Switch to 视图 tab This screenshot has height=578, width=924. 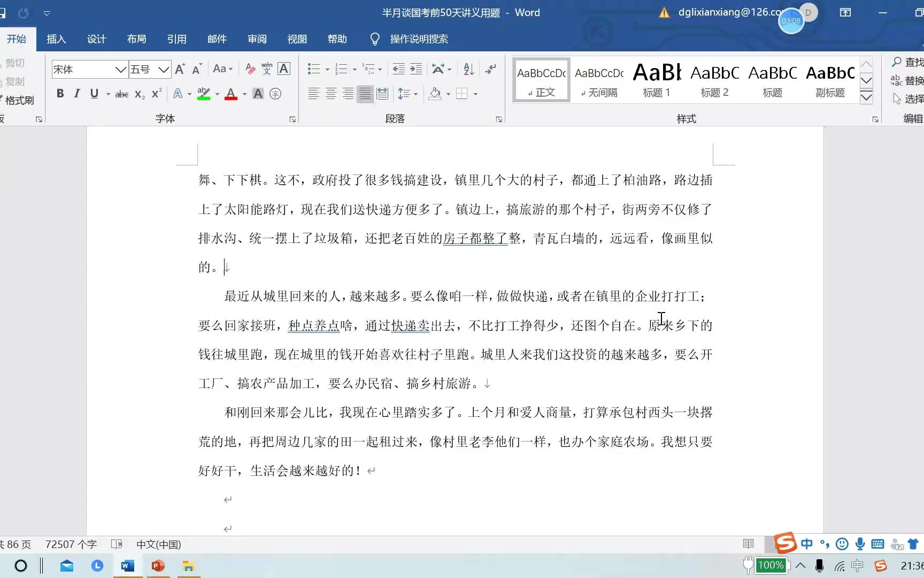tap(297, 39)
